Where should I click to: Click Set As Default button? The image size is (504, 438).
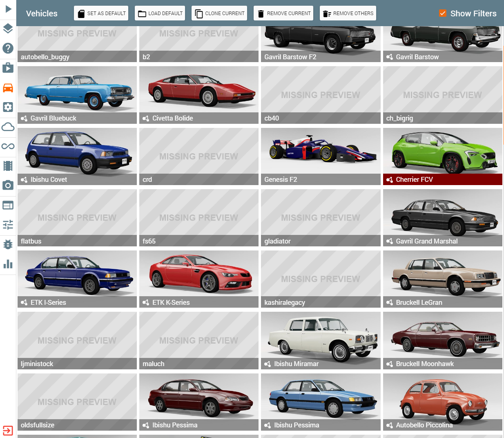[101, 13]
